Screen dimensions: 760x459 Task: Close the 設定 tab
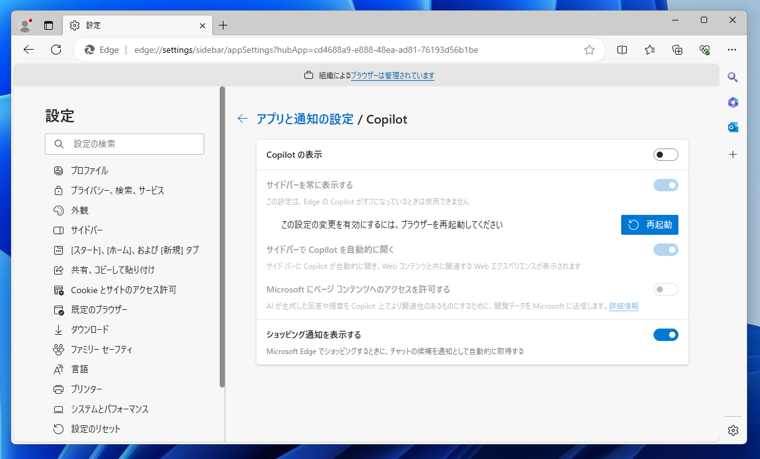pos(203,26)
